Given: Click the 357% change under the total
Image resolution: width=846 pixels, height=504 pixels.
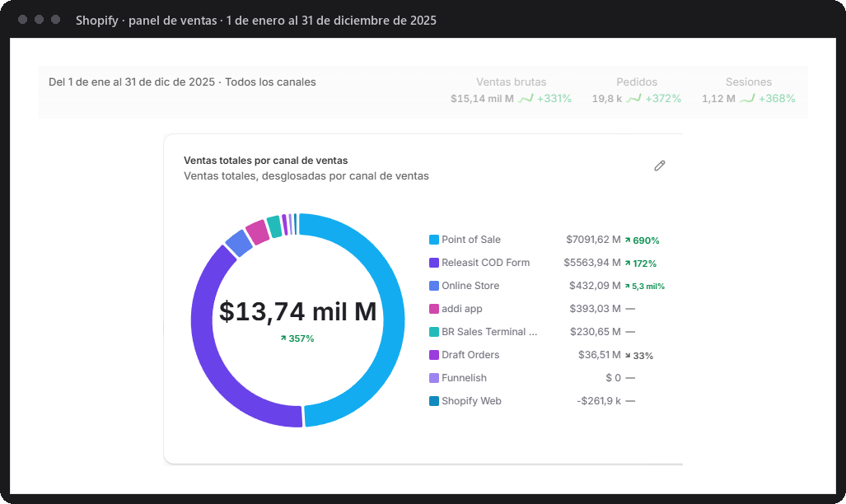Looking at the screenshot, I should pyautogui.click(x=297, y=338).
